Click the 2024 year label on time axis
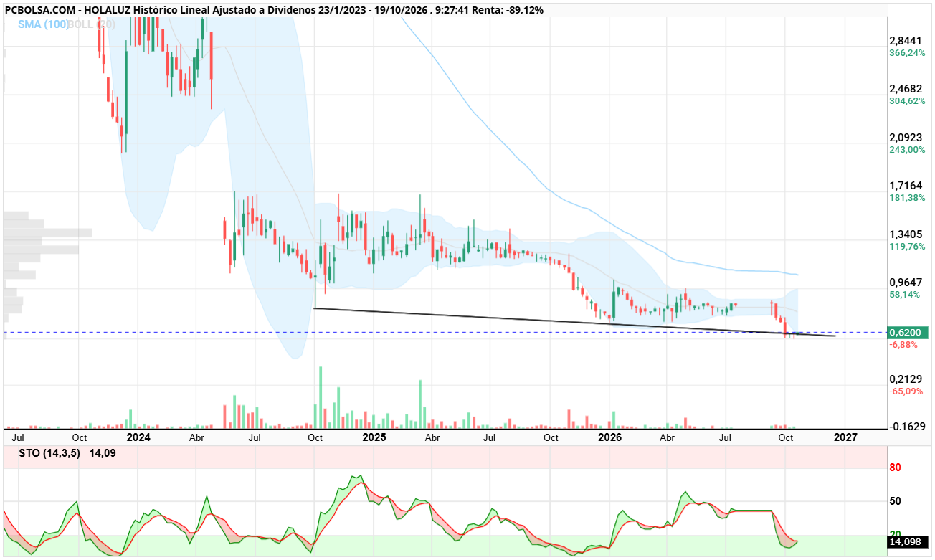Image resolution: width=935 pixels, height=560 pixels. click(x=138, y=437)
